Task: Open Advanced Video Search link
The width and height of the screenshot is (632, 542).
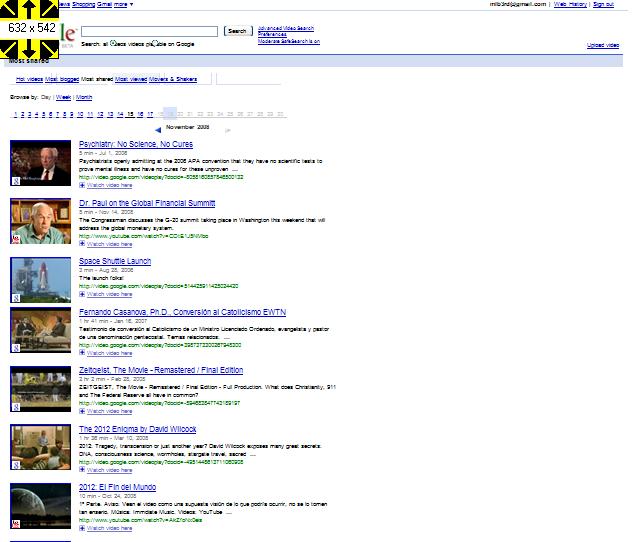Action: (x=286, y=28)
